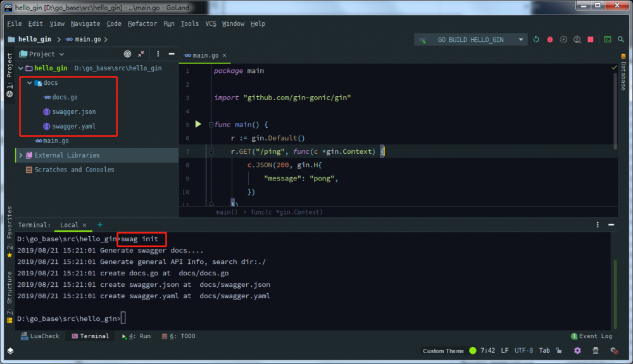633x364 pixels.
Task: Click the tool windows icon in status bar corner
Action: point(11,351)
